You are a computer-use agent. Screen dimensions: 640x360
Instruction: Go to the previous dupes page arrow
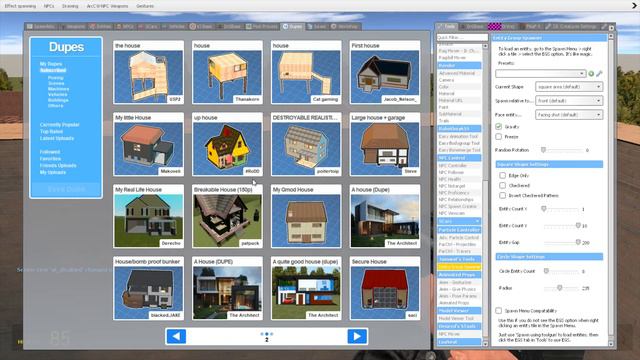pyautogui.click(x=176, y=336)
